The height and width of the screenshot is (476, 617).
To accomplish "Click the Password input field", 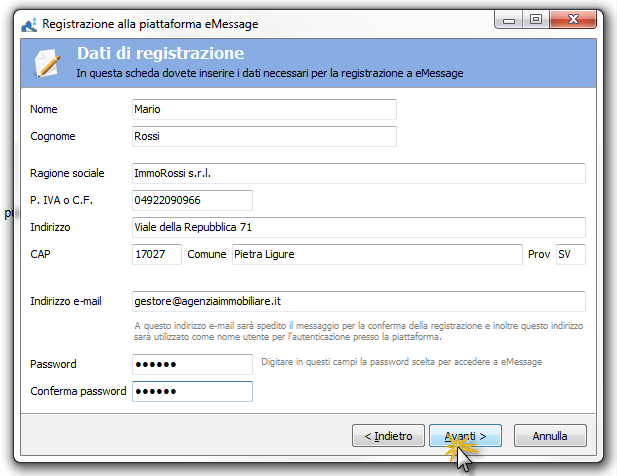I will [192, 364].
